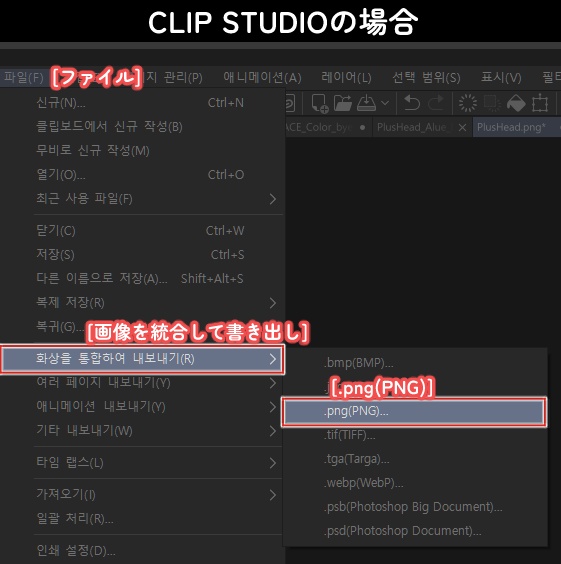The width and height of the screenshot is (561, 564).
Task: Close the PlusHead_Alue tab
Action: point(463,127)
